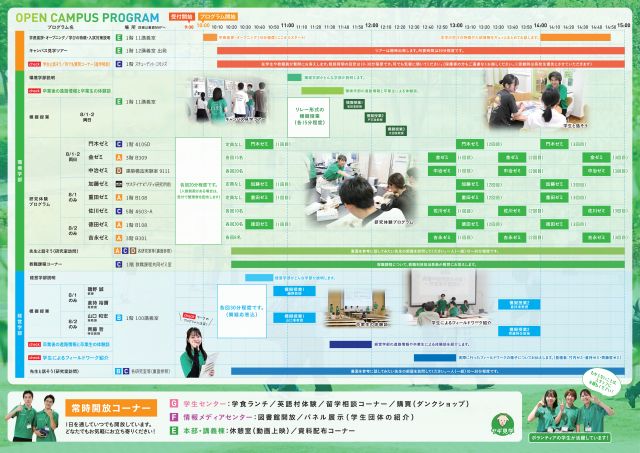
Task: Click the sheep mascot logo at the bottom
Action: [x=503, y=424]
